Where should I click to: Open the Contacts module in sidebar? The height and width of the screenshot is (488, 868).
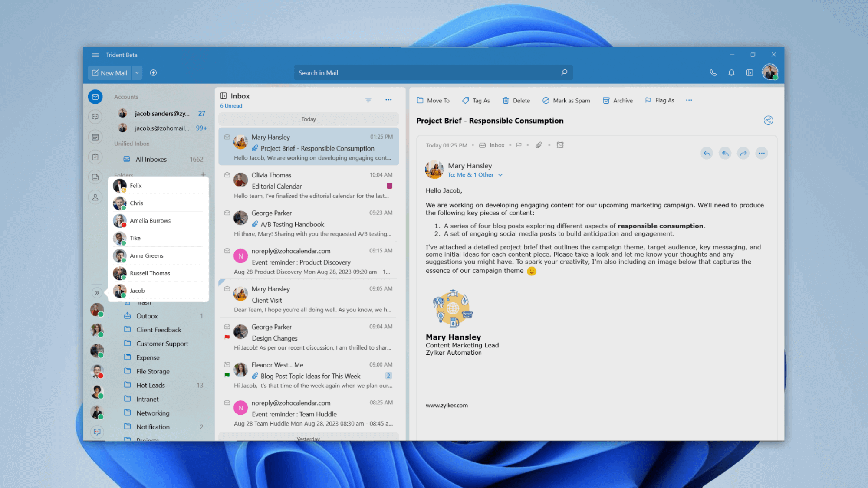coord(95,197)
